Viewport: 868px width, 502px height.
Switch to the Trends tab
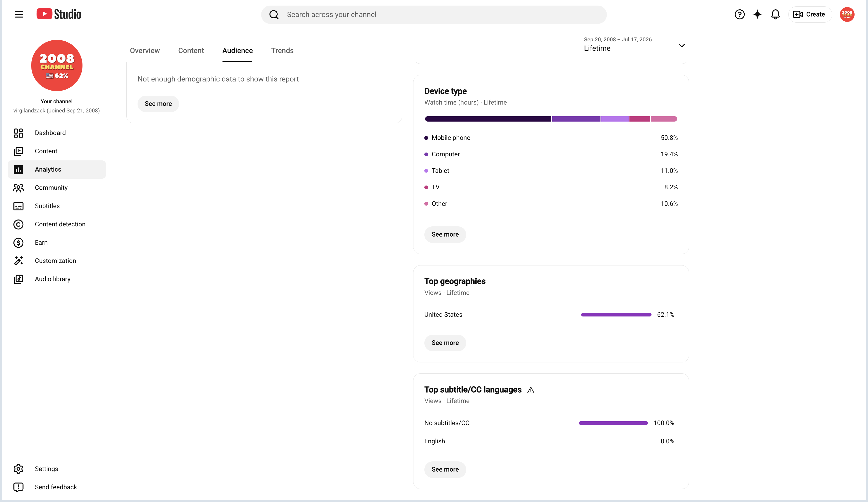click(x=282, y=51)
